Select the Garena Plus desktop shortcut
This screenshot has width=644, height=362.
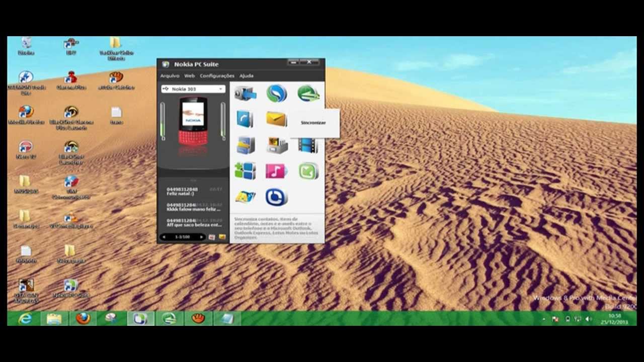(71, 80)
